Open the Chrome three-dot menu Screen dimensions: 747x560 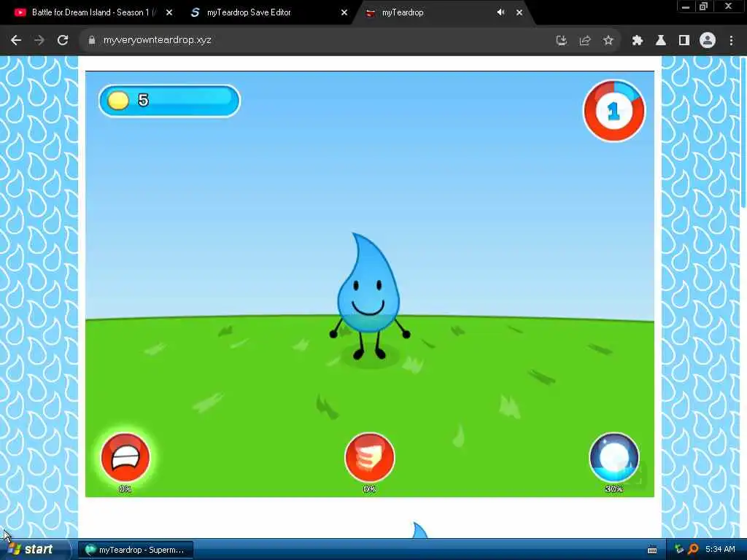click(x=731, y=41)
